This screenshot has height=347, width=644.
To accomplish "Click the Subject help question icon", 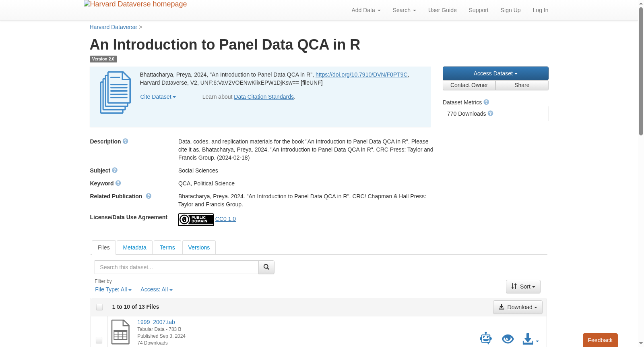I will 115,170.
